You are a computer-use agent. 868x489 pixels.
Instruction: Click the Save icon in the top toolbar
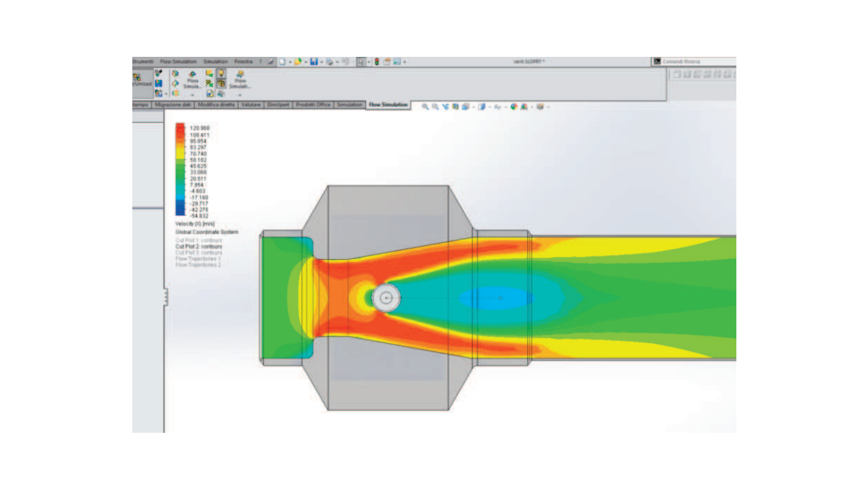pos(313,62)
